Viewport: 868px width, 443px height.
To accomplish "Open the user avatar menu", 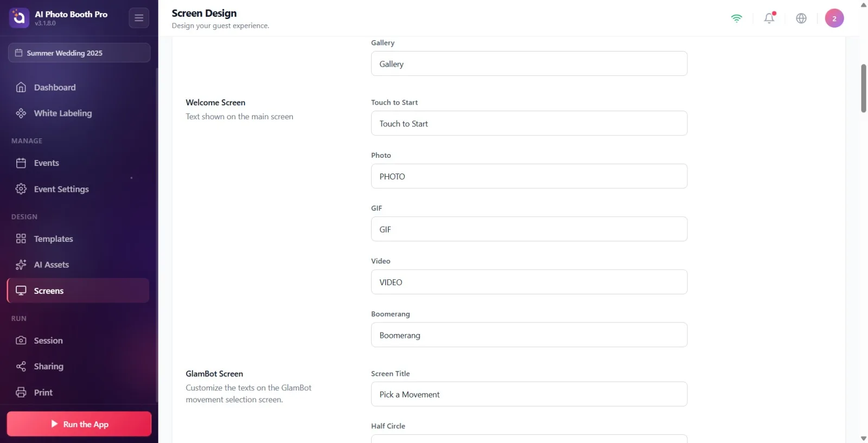I will 834,18.
